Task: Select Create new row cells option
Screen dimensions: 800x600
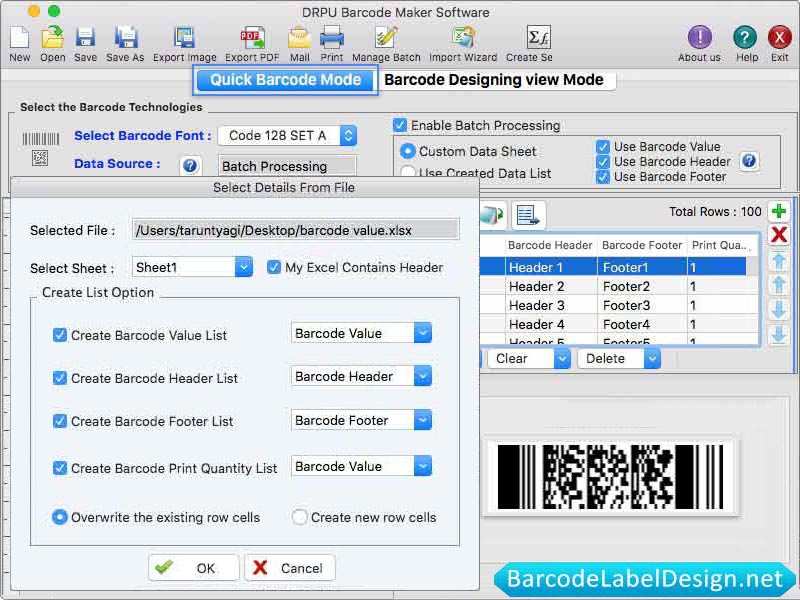Action: coord(299,517)
